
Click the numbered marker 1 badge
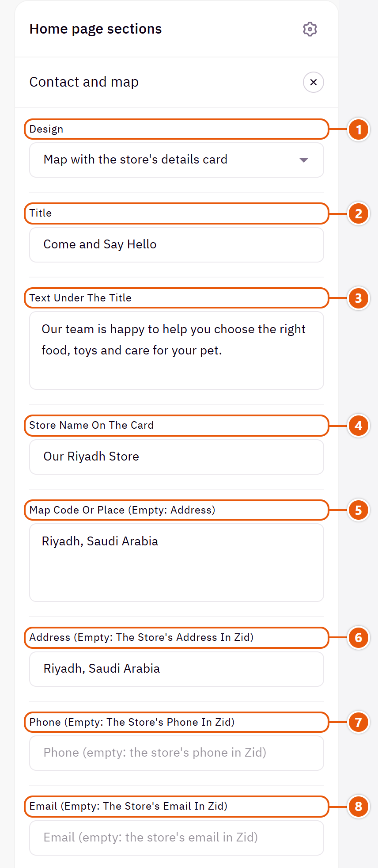(x=359, y=130)
